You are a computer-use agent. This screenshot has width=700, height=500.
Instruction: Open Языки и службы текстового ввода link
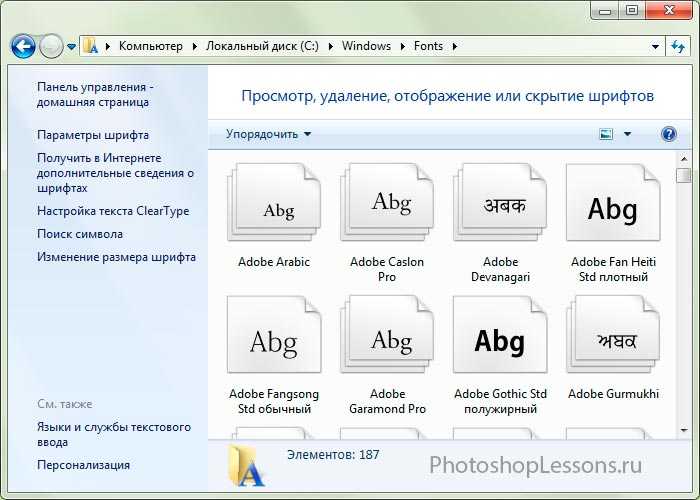click(x=114, y=434)
